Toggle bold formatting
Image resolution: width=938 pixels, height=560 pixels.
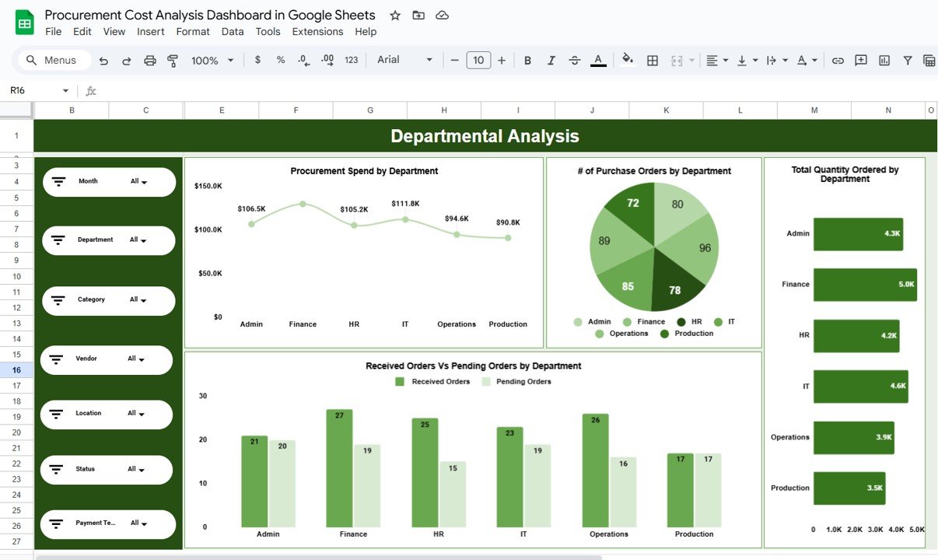tap(527, 60)
